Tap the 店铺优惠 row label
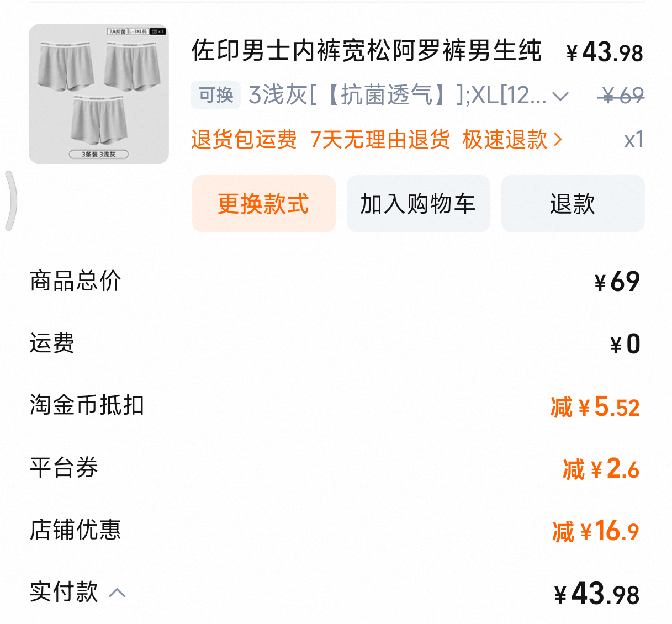The image size is (672, 624). coord(75,530)
